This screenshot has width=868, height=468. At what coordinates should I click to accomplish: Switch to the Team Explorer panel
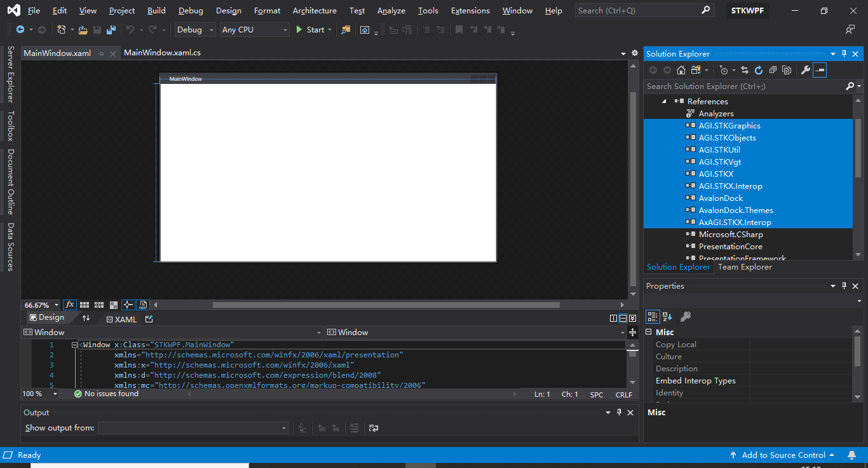pos(745,267)
